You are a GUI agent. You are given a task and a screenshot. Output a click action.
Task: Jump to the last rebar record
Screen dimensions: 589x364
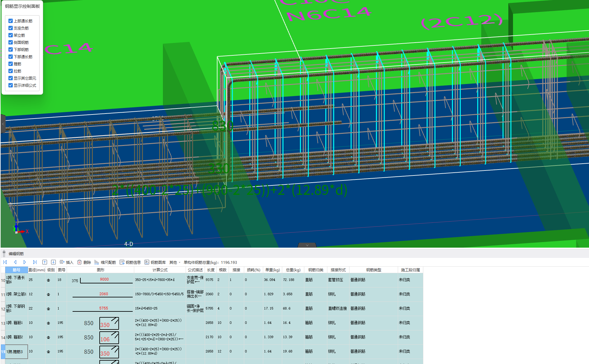[35, 262]
